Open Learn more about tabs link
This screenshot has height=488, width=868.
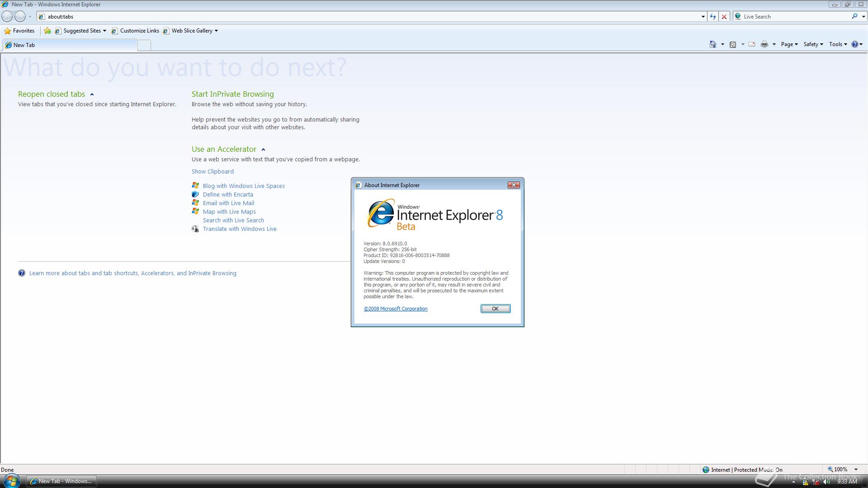coord(133,273)
